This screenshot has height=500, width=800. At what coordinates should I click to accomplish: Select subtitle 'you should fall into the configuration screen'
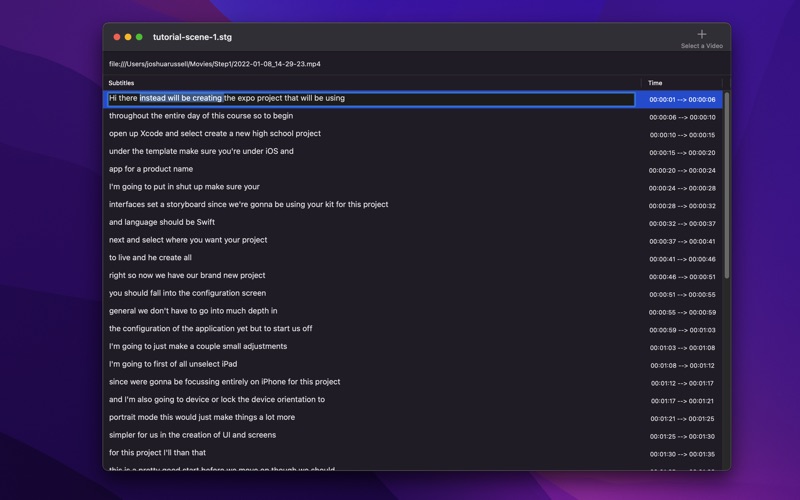187,293
